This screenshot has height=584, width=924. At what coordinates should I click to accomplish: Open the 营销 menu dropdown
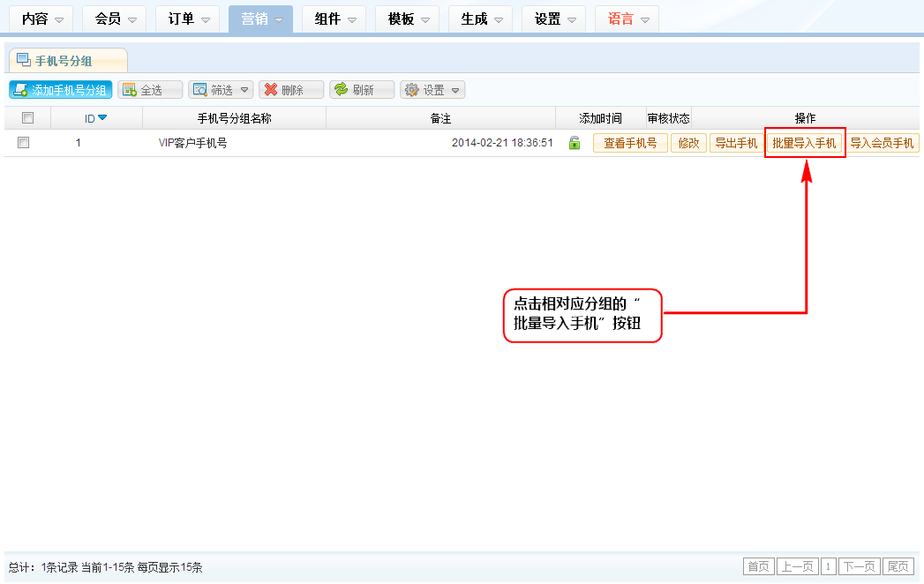pyautogui.click(x=260, y=19)
